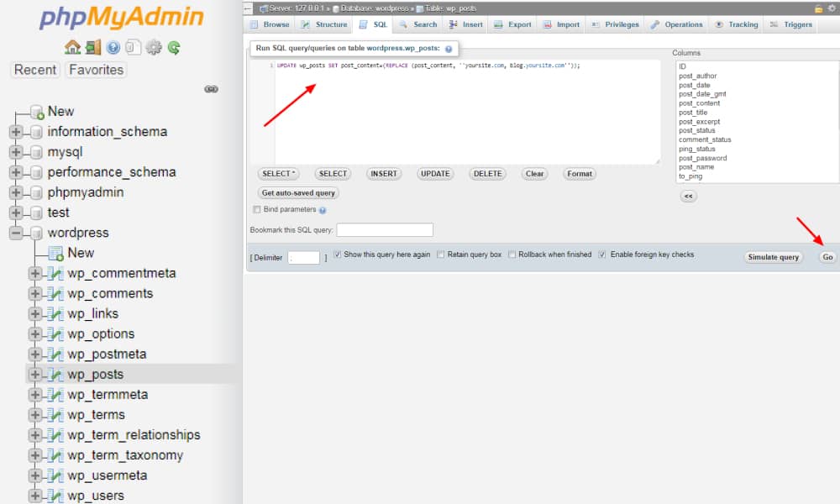Click the log out icon beside Home

tap(93, 48)
